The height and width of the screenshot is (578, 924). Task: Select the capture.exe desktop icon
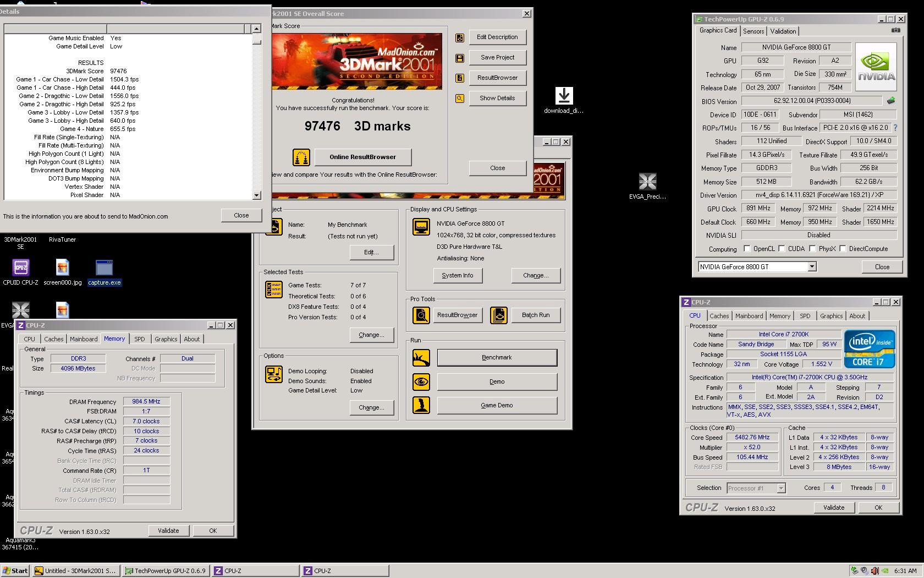point(104,272)
